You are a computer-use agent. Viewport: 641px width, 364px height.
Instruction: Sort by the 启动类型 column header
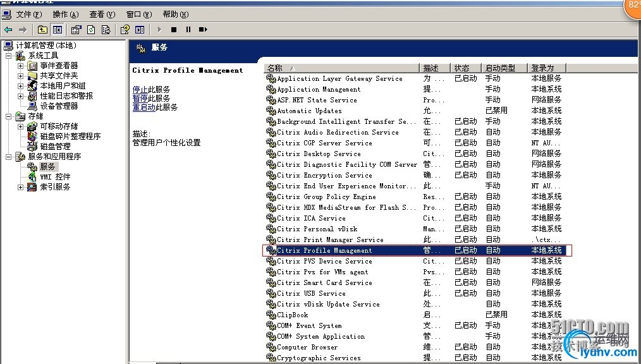click(x=504, y=68)
